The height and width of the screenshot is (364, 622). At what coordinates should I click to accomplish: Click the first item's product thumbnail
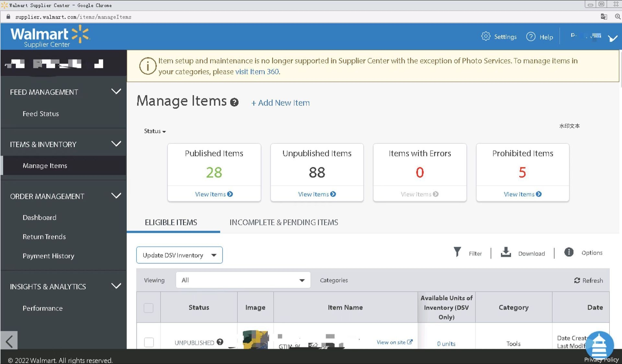[x=255, y=339]
